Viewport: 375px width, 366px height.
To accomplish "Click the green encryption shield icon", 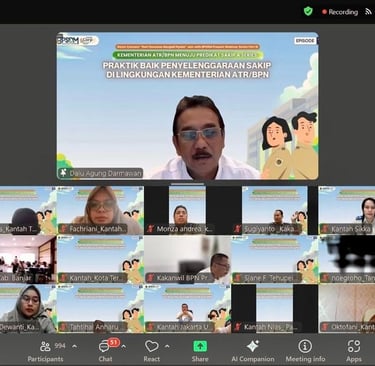I will pyautogui.click(x=308, y=11).
